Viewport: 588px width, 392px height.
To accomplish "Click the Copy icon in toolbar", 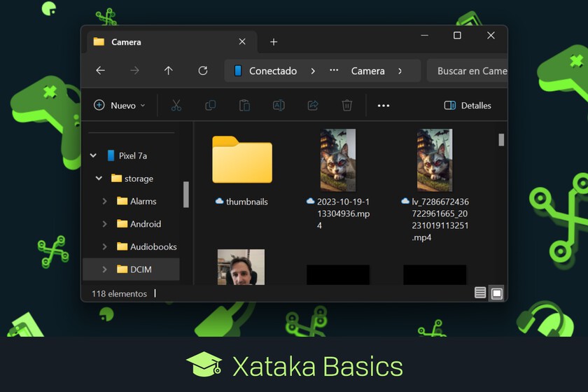I will (x=210, y=106).
